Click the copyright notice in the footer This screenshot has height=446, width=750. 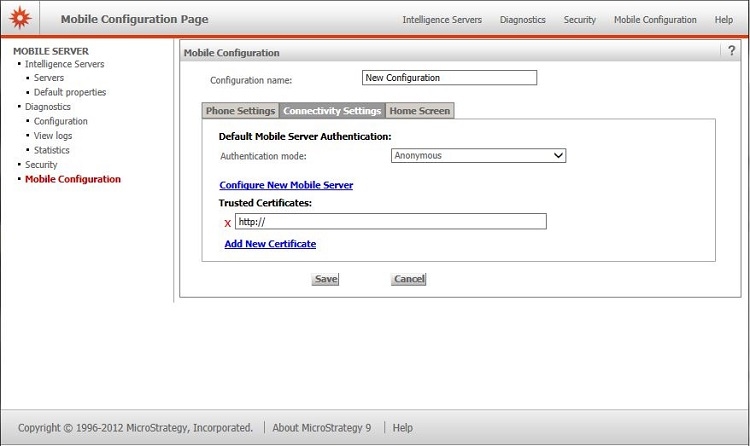coord(135,428)
